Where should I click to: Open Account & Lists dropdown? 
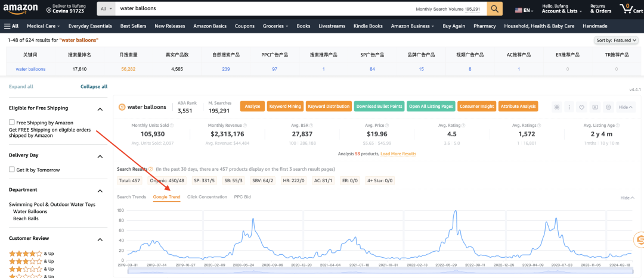562,8
